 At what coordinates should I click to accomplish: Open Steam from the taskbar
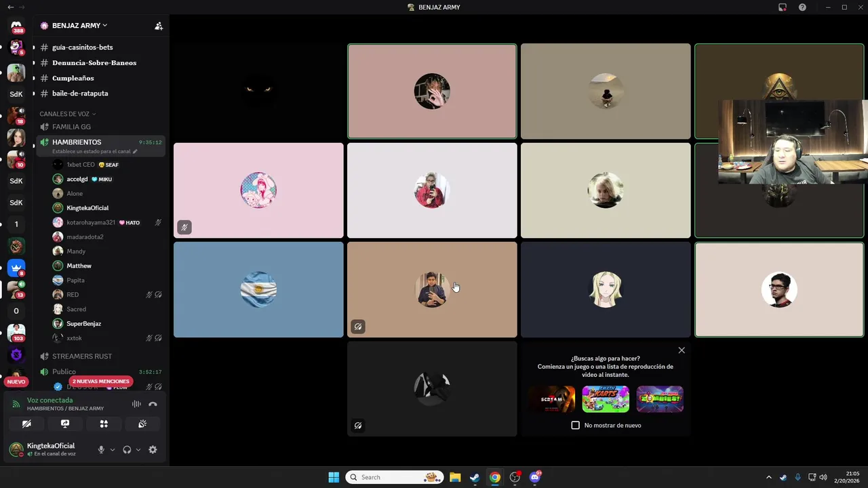click(475, 477)
